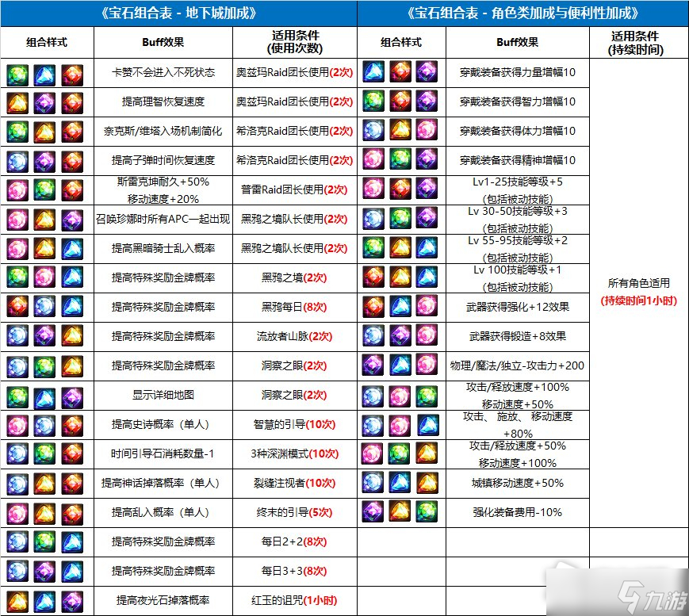Select the 奈克斯/维塔入场机制简化 cell
Viewport: 689px width, 616px height.
(x=163, y=131)
